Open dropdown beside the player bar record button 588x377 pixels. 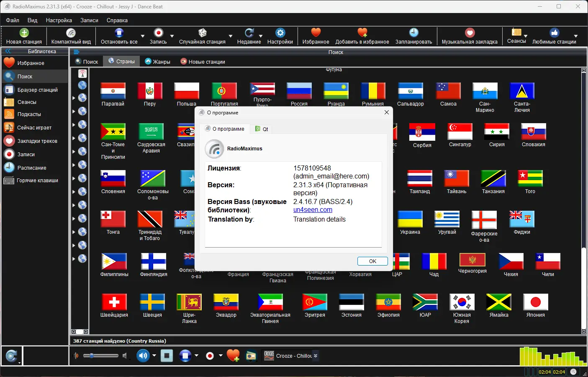[221, 356]
